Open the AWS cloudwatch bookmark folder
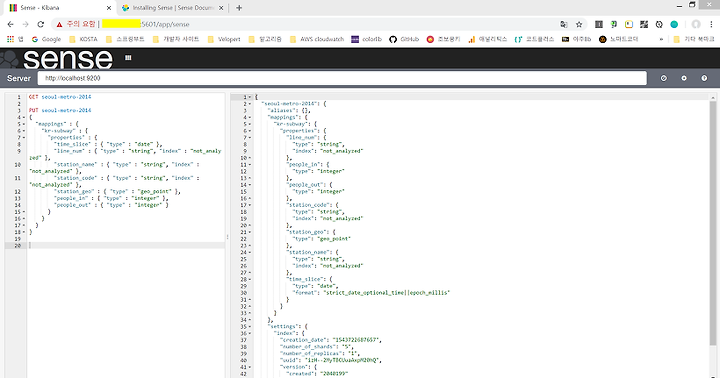The height and width of the screenshot is (378, 720). tap(317, 39)
